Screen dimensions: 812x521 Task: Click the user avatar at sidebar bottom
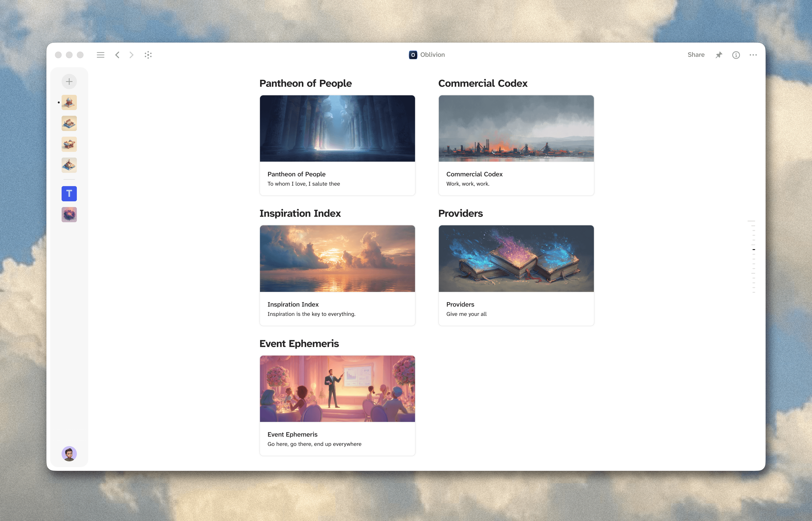[69, 454]
